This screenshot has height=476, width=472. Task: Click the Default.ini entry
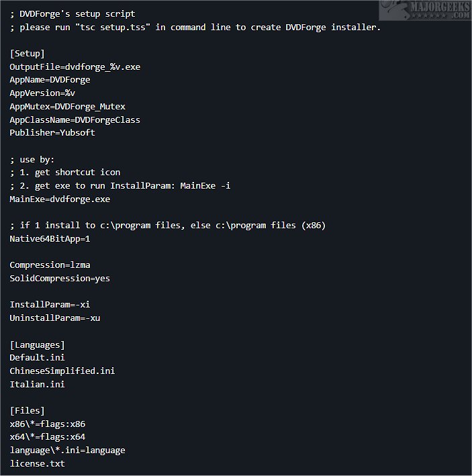click(x=37, y=358)
